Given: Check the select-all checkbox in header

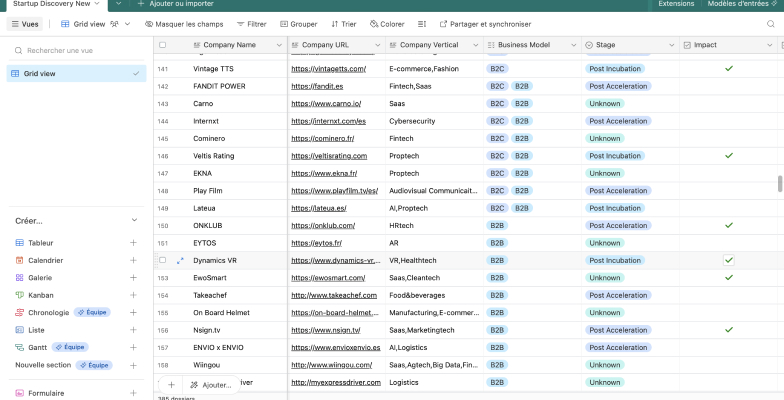Looking at the screenshot, I should tap(163, 45).
